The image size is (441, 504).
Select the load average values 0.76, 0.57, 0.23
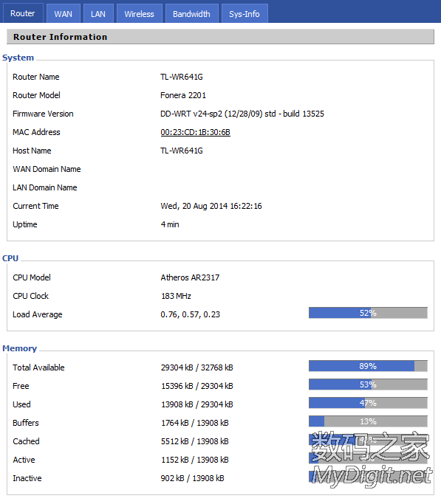190,314
